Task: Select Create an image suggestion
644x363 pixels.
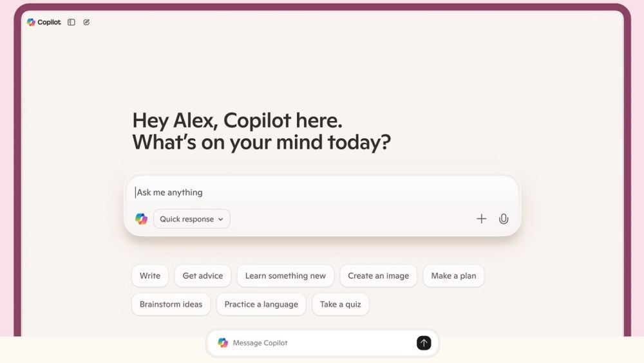Action: 378,276
